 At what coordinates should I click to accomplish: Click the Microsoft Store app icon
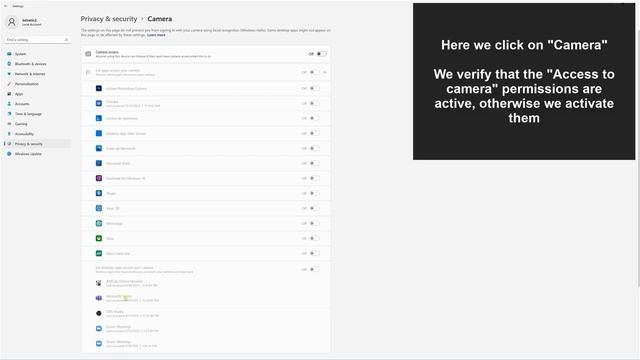tap(99, 163)
